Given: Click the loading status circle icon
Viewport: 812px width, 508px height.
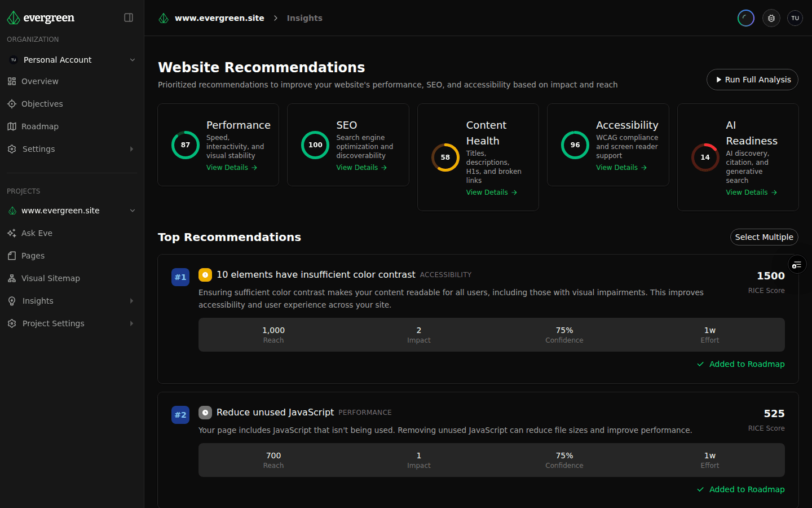Looking at the screenshot, I should (x=745, y=18).
